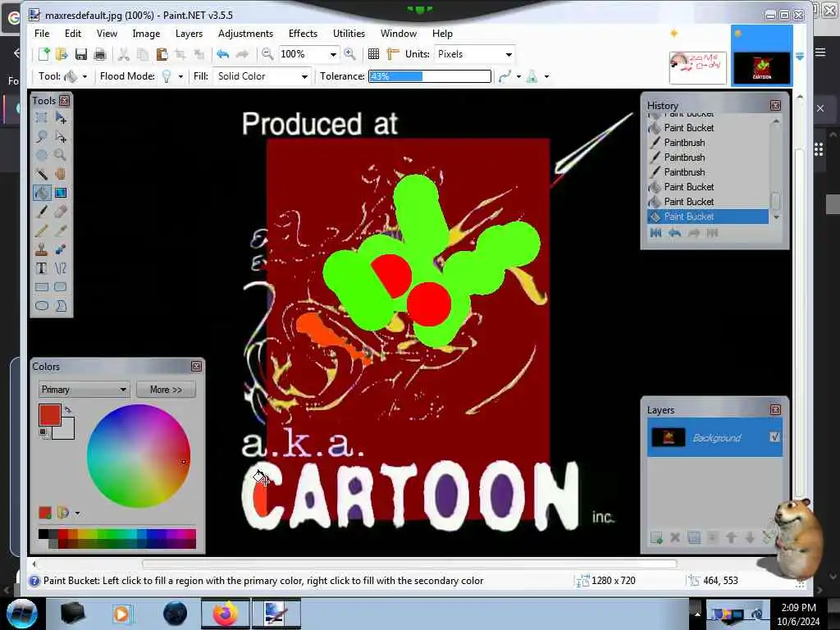Select the Color Picker eyedropper tool

[x=61, y=231]
